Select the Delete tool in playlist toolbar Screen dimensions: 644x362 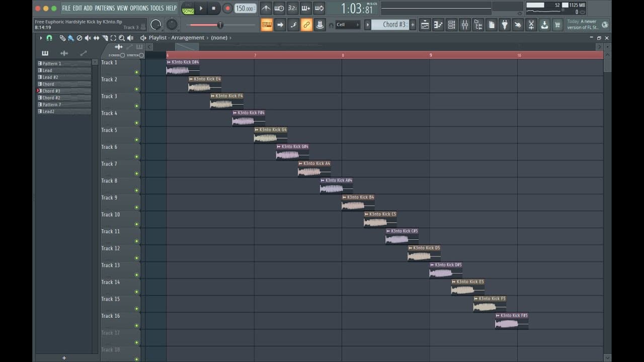(x=79, y=38)
